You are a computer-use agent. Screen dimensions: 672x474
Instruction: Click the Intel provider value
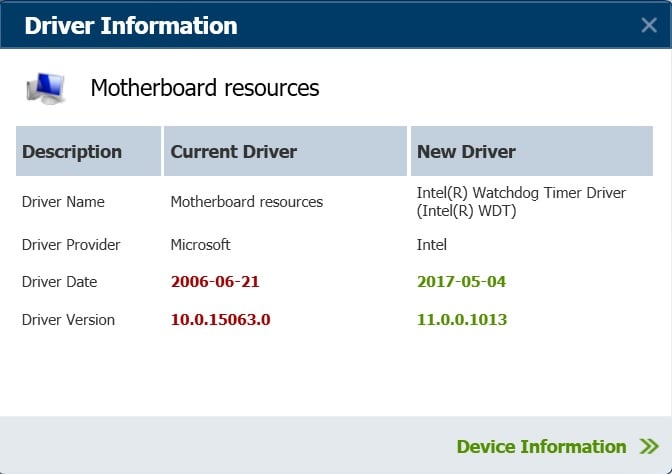point(432,245)
